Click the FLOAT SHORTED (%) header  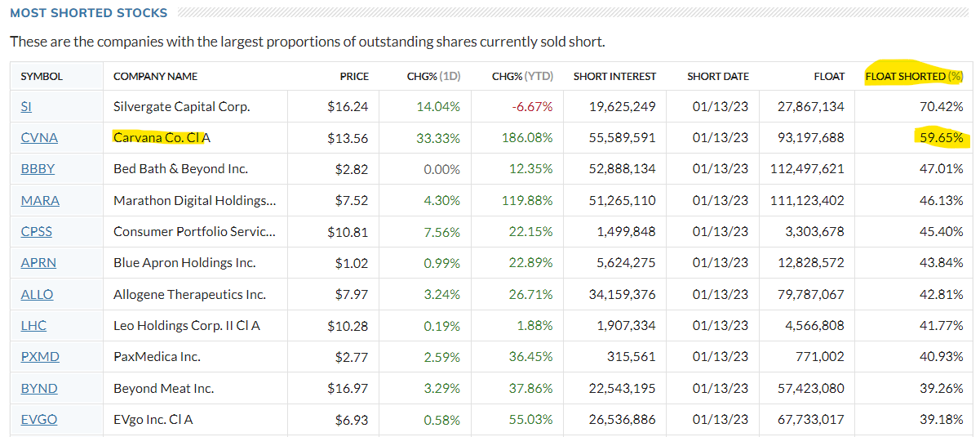tap(914, 76)
